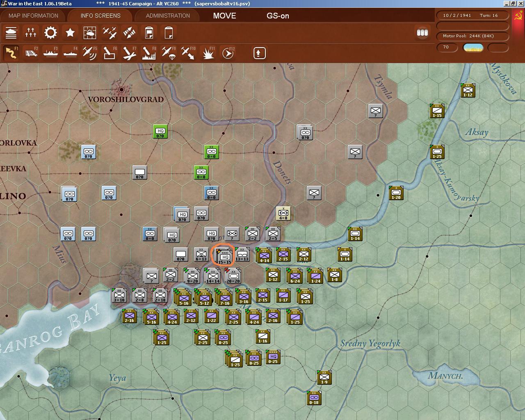Select the Soviet 7-16 unit stack
Image resolution: width=525 pixels, height=420 pixels.
point(224,297)
